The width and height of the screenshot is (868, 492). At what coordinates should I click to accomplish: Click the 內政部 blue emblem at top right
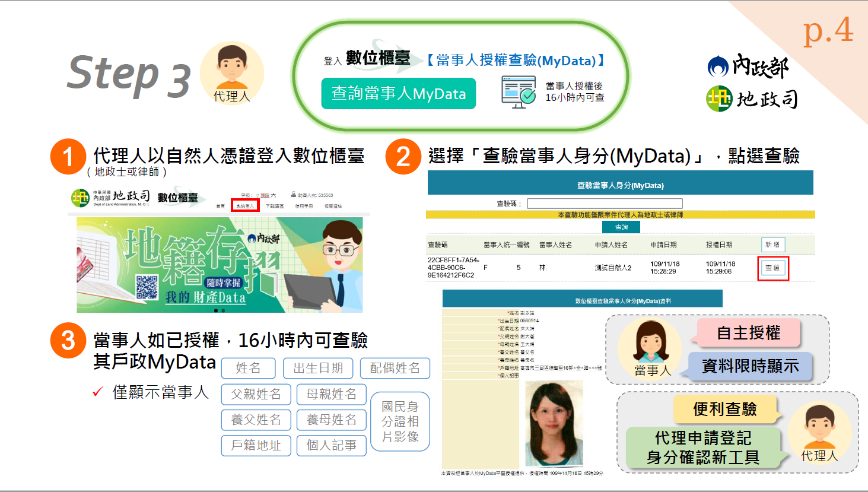coord(718,66)
